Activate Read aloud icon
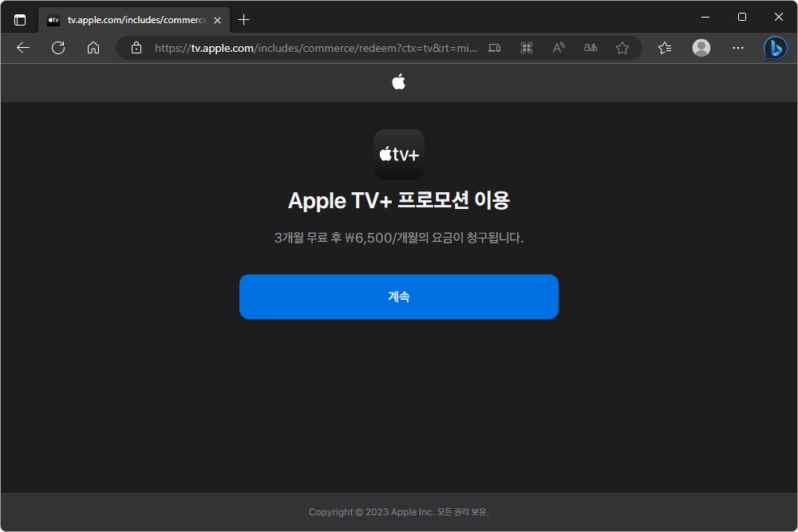The image size is (798, 532). pos(559,48)
